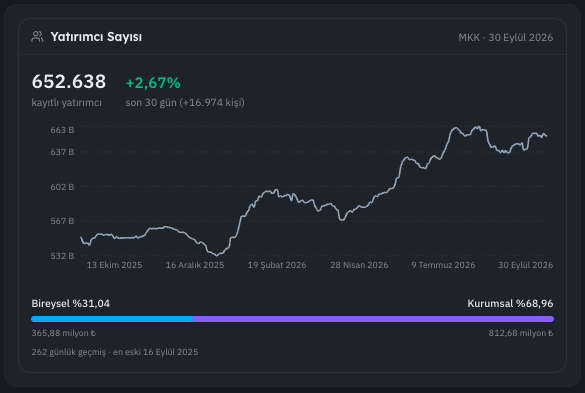This screenshot has width=585, height=393.
Task: Click 'son 30 gün (+16.974 kişi)' text
Action: pyautogui.click(x=185, y=103)
